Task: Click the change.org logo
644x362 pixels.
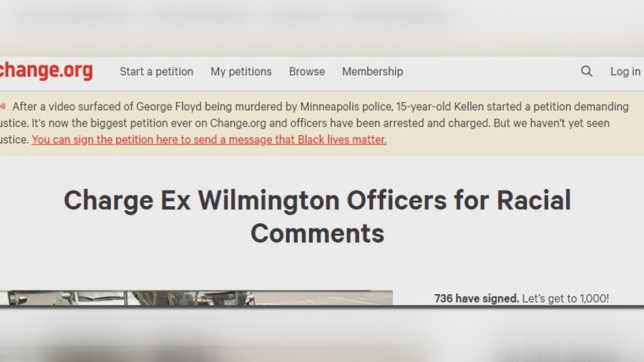Action: (x=47, y=70)
